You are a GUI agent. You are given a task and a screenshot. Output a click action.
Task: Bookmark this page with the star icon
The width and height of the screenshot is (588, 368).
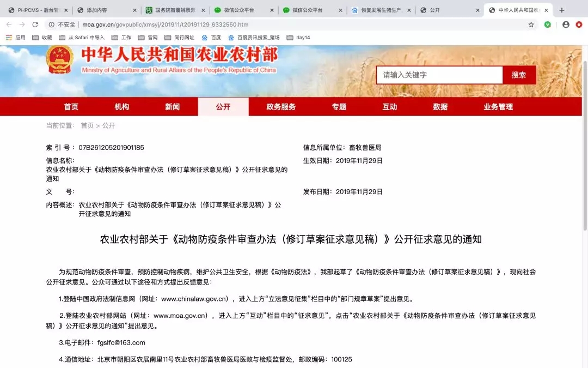tap(531, 25)
